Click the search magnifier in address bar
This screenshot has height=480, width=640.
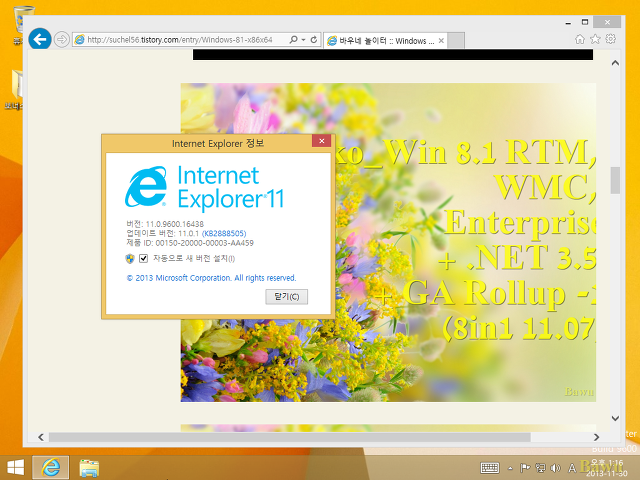tap(293, 40)
